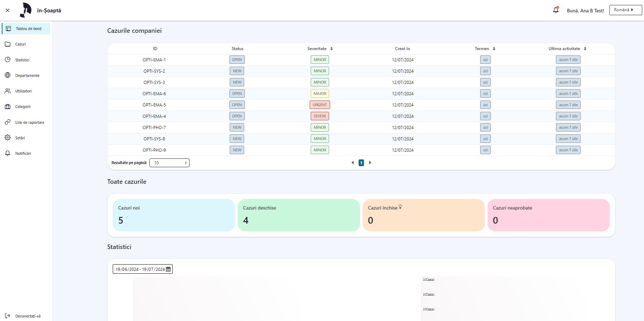This screenshot has height=321, width=644.
Task: Sort table by Ultima activitate
Action: coord(585,49)
